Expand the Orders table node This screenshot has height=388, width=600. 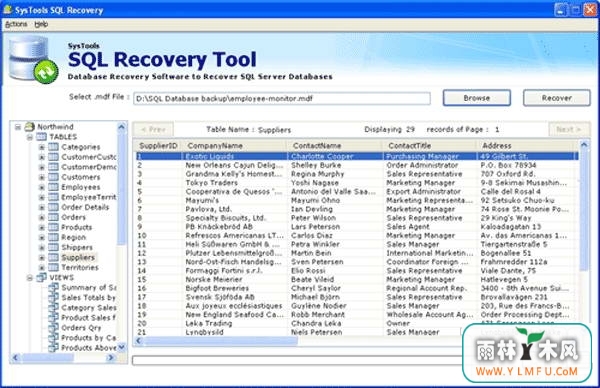pos(42,217)
